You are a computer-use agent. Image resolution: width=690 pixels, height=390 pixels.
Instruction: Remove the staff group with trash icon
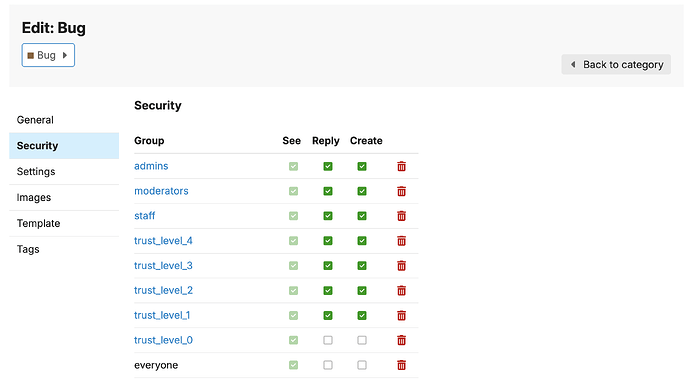(401, 216)
